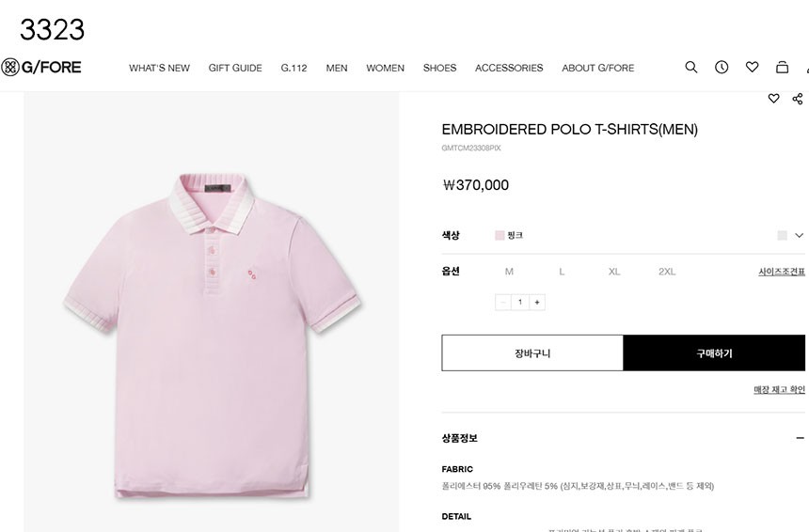Expand the color dropdown chevron

tap(800, 236)
